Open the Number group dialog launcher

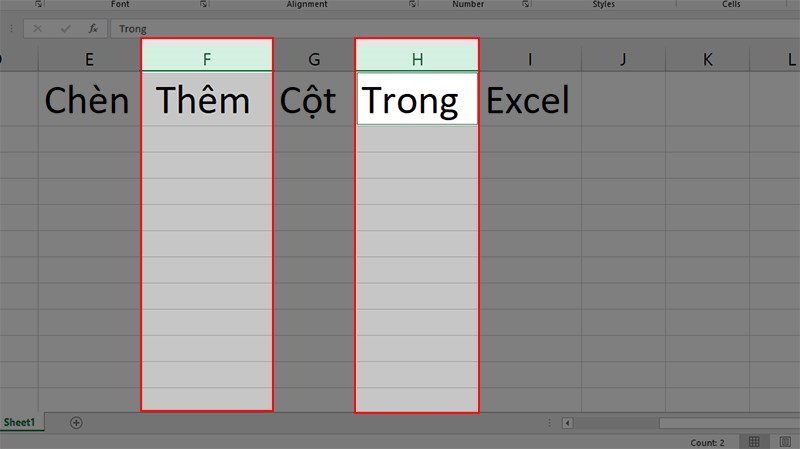coord(526,4)
